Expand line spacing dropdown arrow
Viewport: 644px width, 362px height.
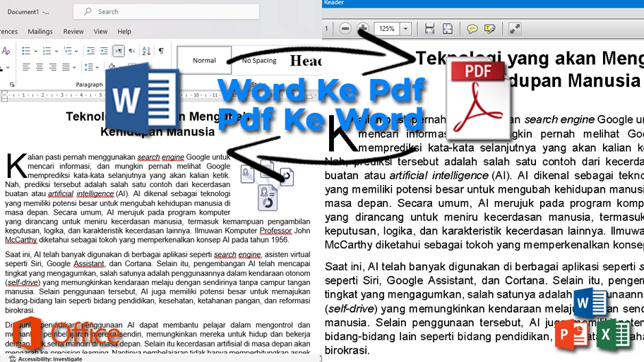pyautogui.click(x=97, y=67)
